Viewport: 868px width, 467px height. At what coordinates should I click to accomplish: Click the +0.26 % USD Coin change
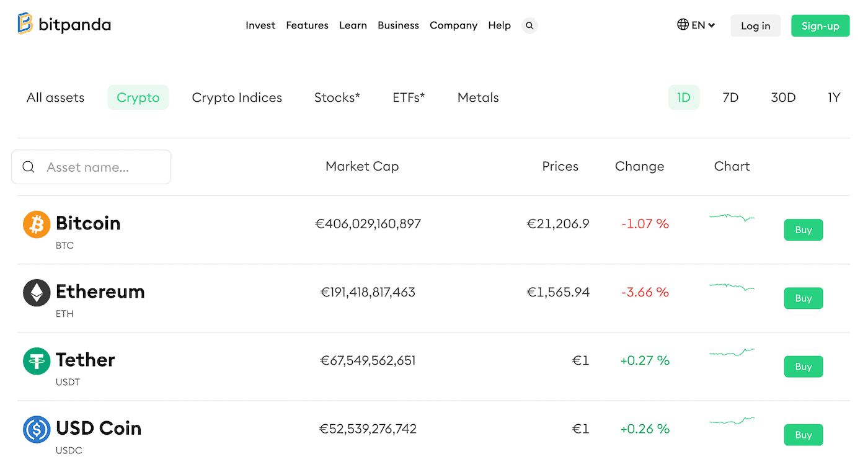(645, 429)
